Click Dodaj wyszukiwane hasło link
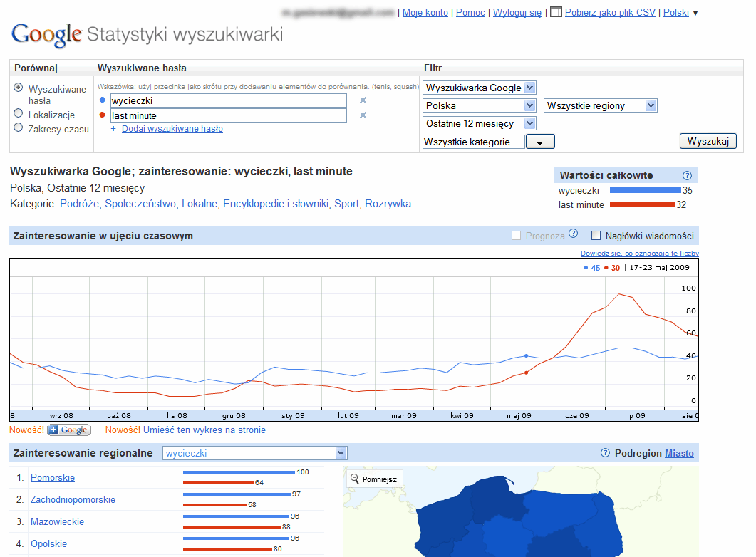The height and width of the screenshot is (557, 756). [x=172, y=129]
